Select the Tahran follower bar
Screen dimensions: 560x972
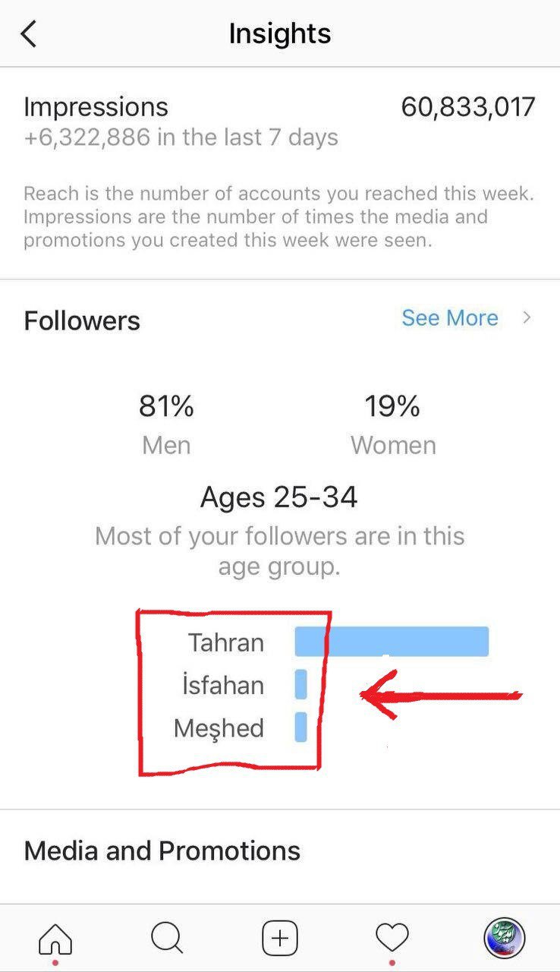tap(391, 642)
